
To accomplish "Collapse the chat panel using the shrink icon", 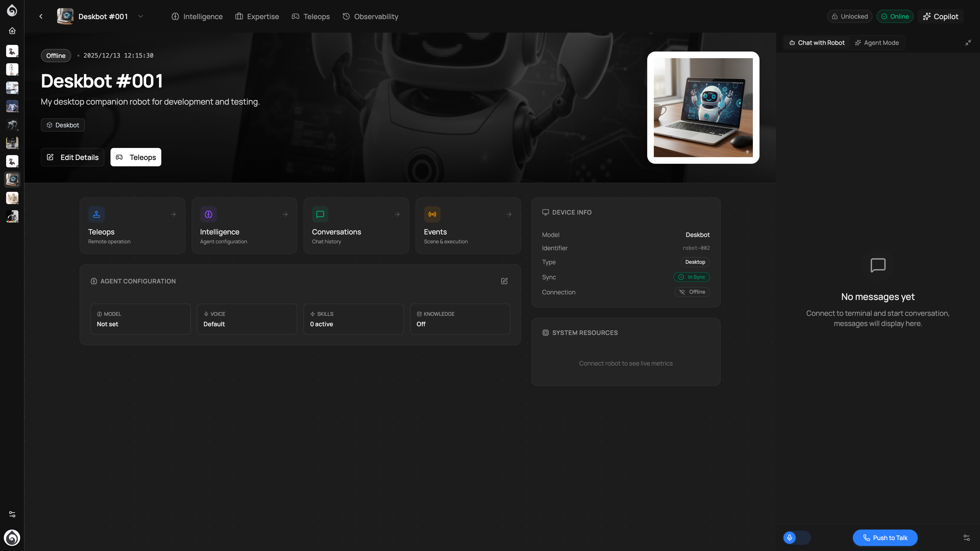I will click(x=968, y=43).
